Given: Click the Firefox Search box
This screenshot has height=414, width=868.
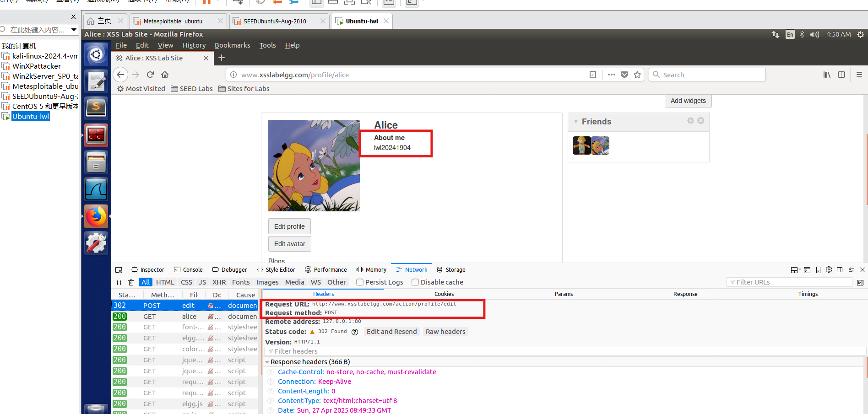Looking at the screenshot, I should 707,75.
